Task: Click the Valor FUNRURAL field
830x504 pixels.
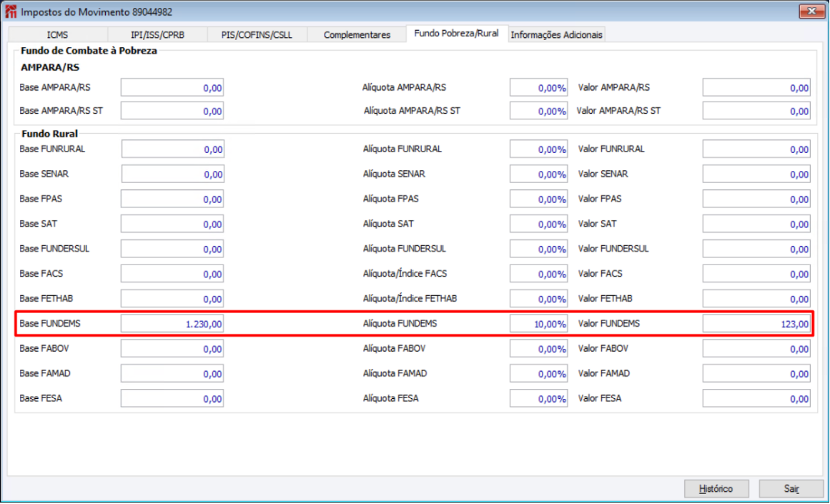Action: point(756,149)
